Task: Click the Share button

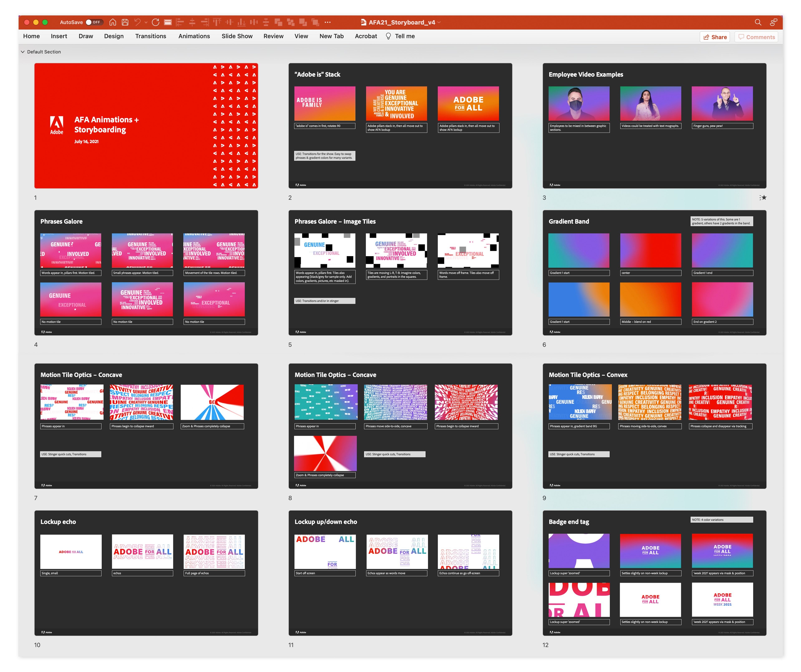Action: pyautogui.click(x=715, y=37)
